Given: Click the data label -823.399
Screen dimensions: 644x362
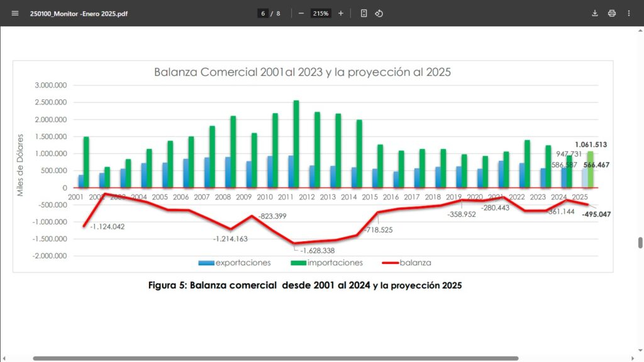Looking at the screenshot, I should 272,216.
